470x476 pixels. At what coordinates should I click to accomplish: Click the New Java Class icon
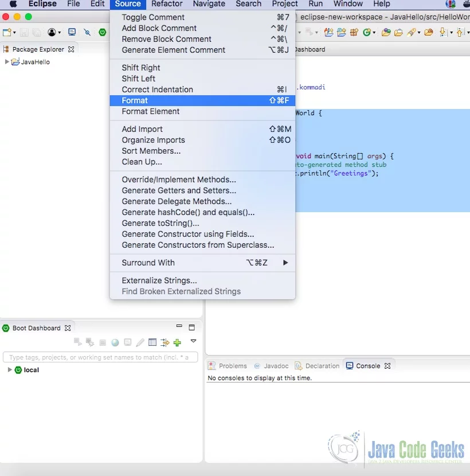[x=367, y=32]
